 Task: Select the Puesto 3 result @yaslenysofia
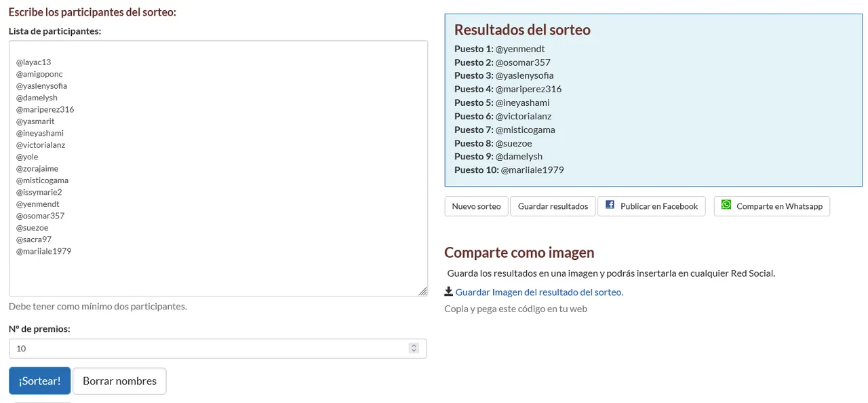[524, 75]
